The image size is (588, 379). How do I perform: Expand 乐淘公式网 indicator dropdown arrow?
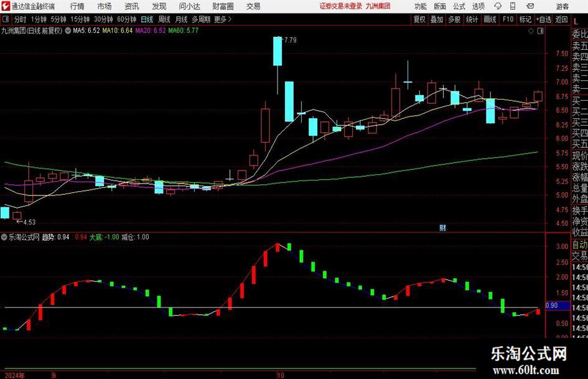tap(4, 237)
